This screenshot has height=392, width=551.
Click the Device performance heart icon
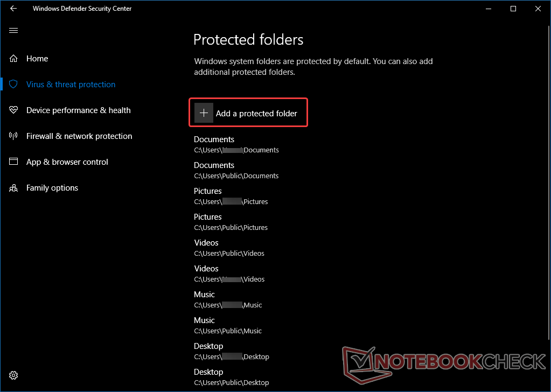[x=13, y=110]
